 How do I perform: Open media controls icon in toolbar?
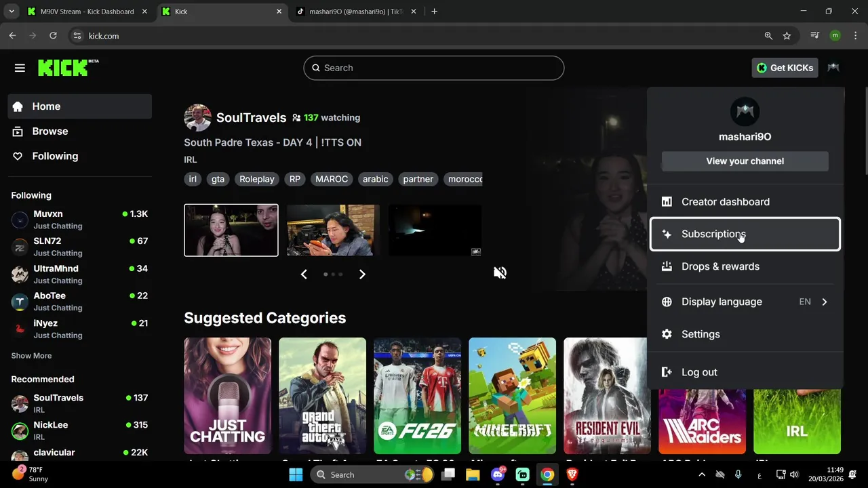point(815,36)
